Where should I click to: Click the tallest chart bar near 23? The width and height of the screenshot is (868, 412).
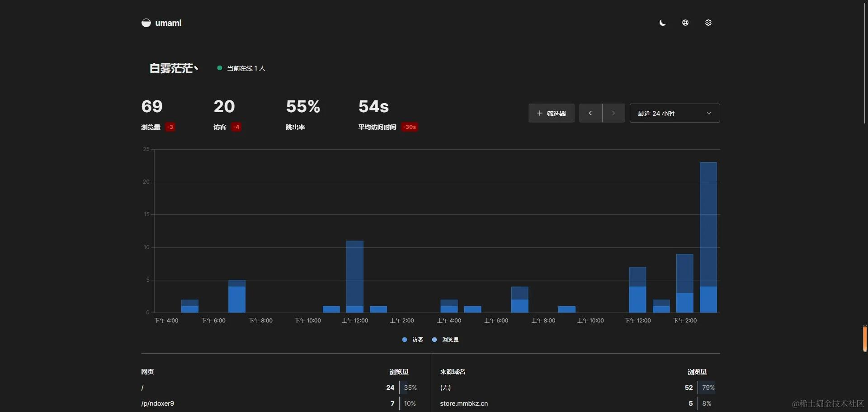[x=708, y=237]
